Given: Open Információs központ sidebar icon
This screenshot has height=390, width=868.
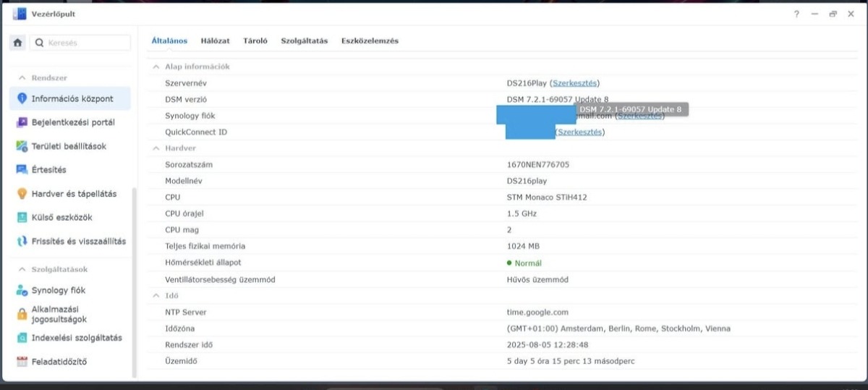Looking at the screenshot, I should coord(22,98).
